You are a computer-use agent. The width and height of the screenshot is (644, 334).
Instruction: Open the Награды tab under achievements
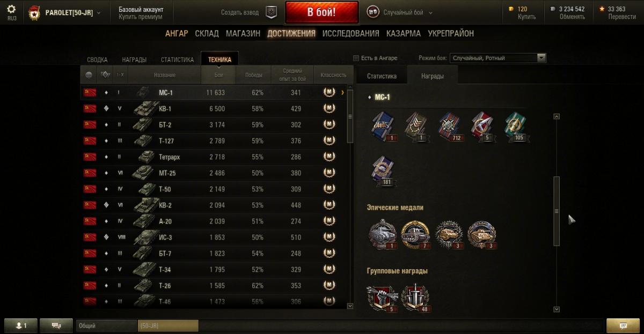[x=134, y=60]
